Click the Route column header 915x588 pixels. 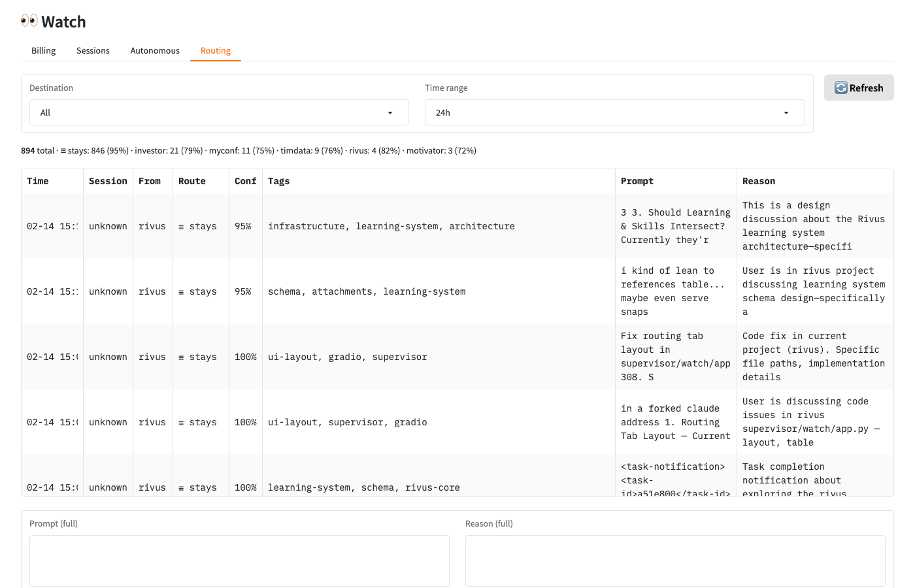(191, 181)
